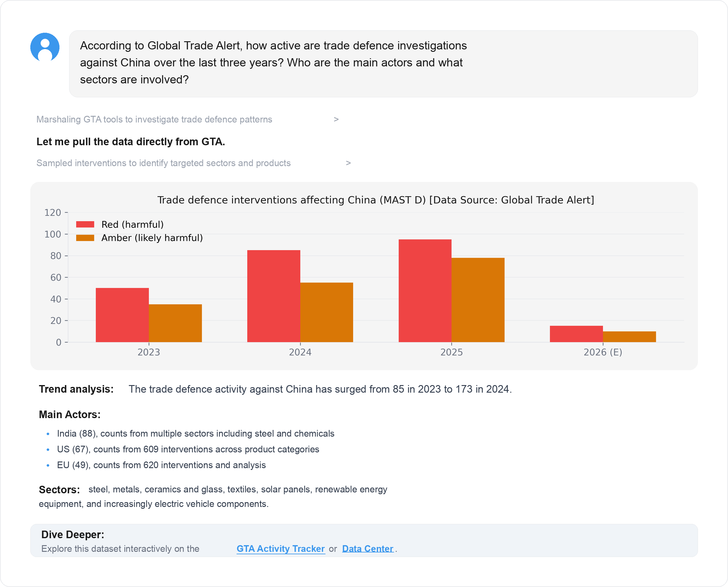Viewport: 728px width, 587px height.
Task: Select the red bar for 2023
Action: (x=122, y=315)
